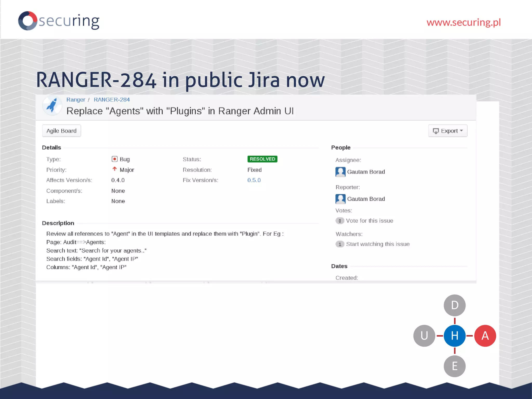Screen dimensions: 532x399
Task: Click the issue title Replace Agents with Plugins
Action: pyautogui.click(x=180, y=111)
